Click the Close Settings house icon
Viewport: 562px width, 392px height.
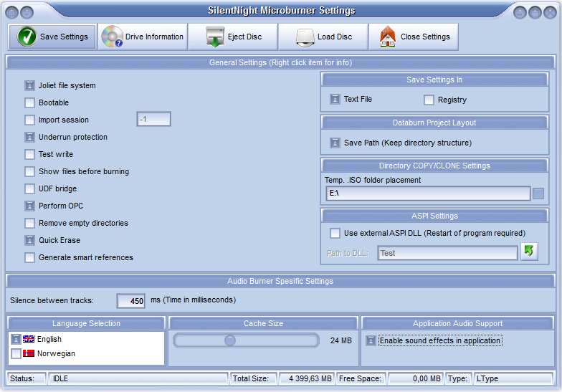point(388,37)
